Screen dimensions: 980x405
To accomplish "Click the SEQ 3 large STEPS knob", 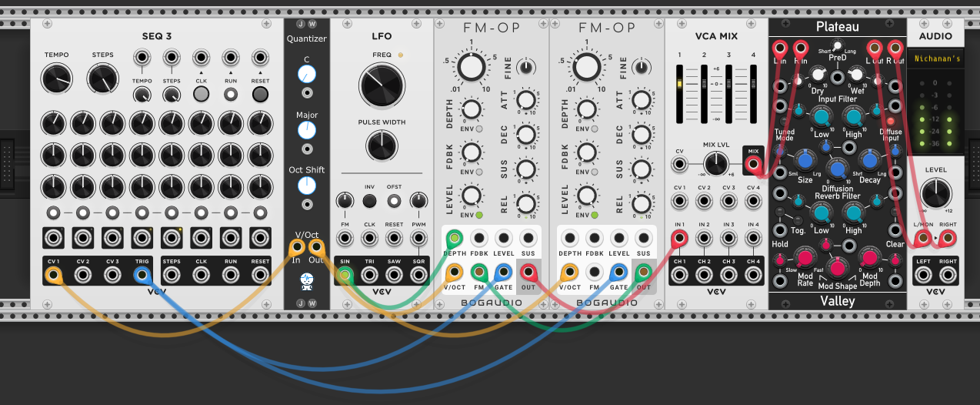I will pyautogui.click(x=103, y=78).
